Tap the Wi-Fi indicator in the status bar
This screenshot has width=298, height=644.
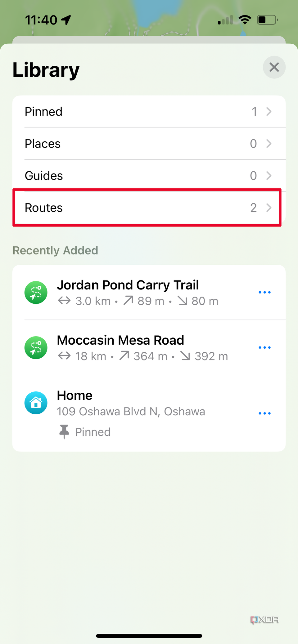(245, 19)
